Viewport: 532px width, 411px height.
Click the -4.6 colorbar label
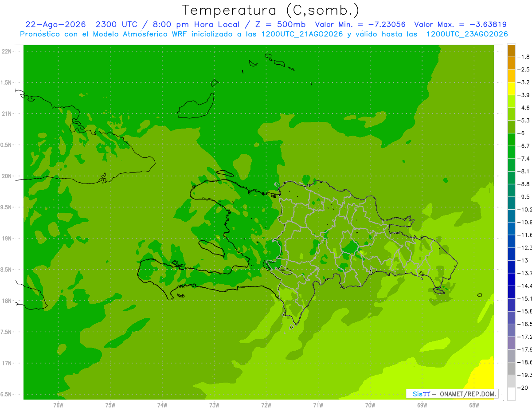[524, 108]
